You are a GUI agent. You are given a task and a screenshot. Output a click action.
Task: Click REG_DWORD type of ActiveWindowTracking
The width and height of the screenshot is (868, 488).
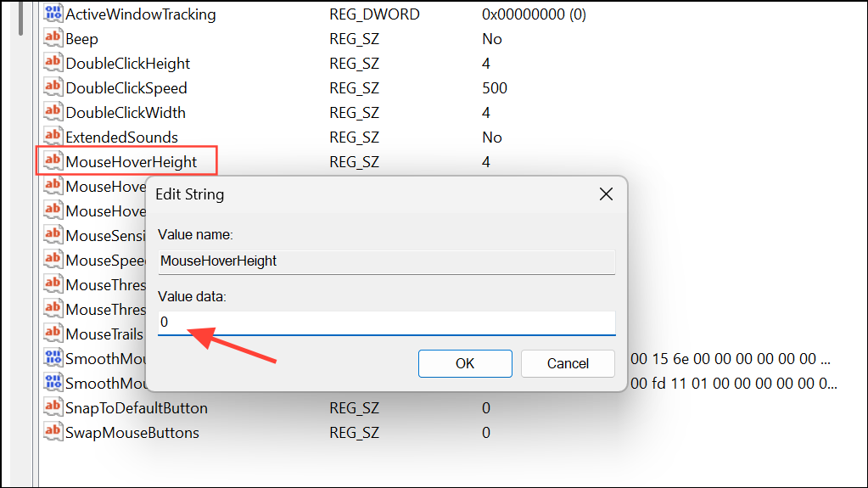click(x=374, y=14)
